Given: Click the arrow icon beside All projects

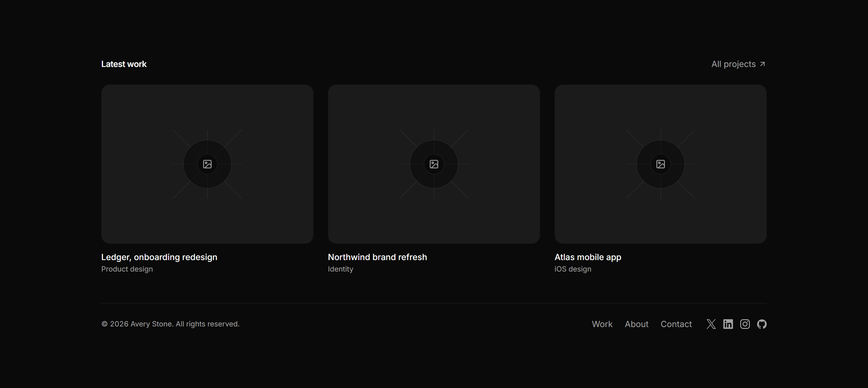Looking at the screenshot, I should pyautogui.click(x=763, y=64).
